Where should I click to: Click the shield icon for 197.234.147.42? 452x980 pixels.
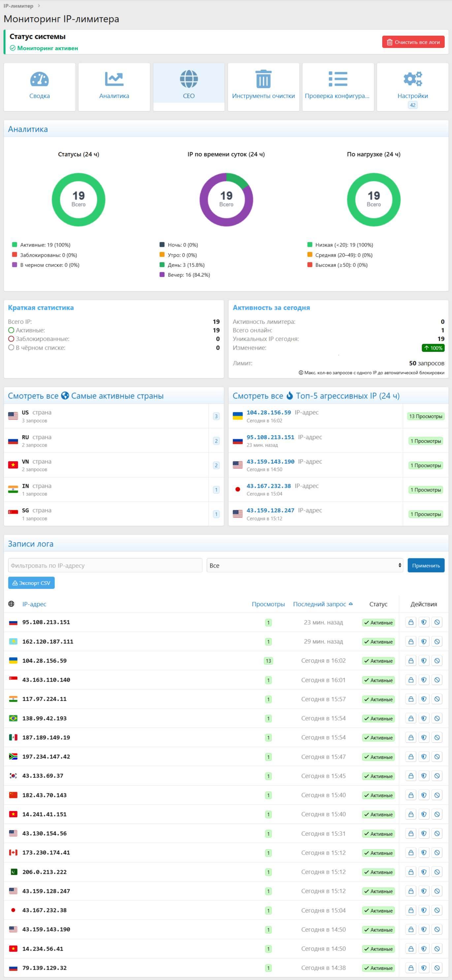click(x=424, y=757)
